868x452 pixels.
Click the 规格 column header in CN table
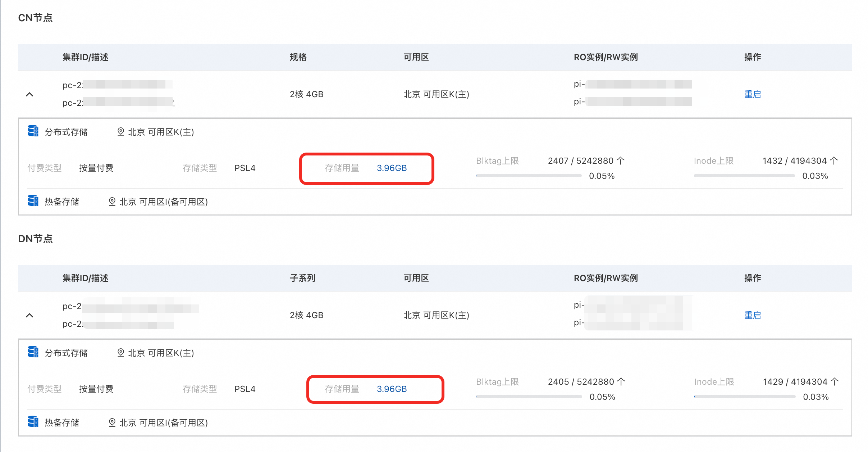click(x=298, y=57)
